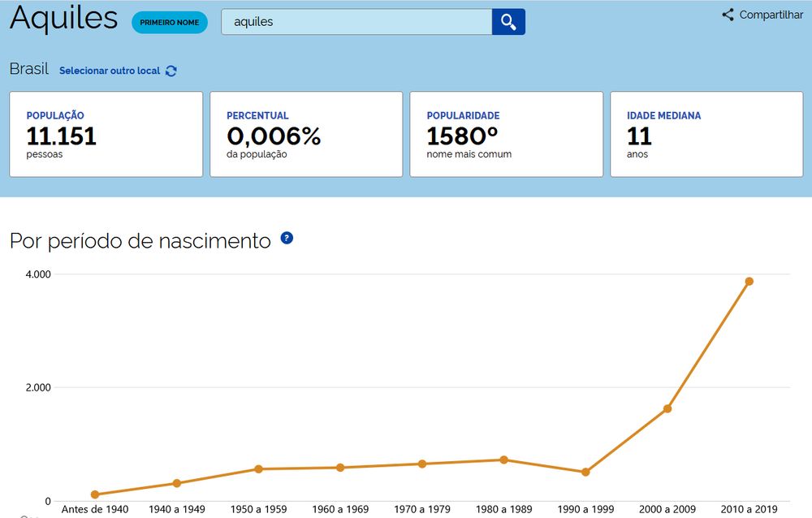This screenshot has width=812, height=518.
Task: Open the PERCENTUAL card details
Action: (306, 134)
